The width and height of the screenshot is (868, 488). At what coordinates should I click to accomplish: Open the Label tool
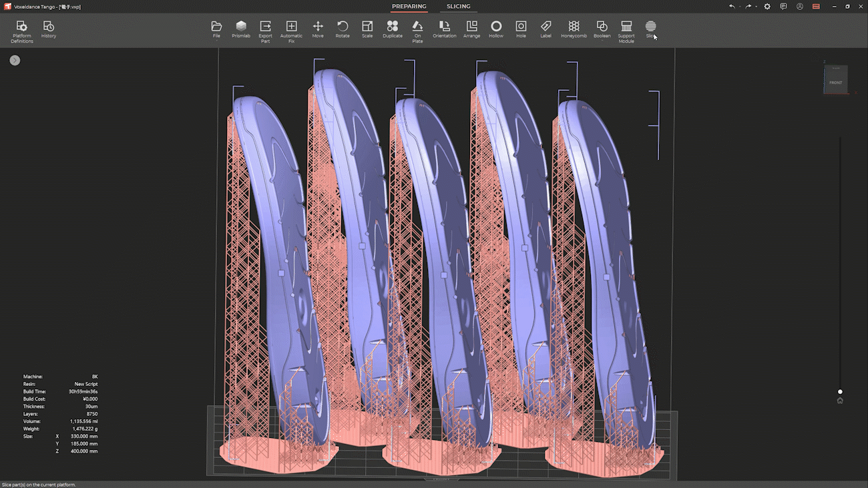(546, 29)
